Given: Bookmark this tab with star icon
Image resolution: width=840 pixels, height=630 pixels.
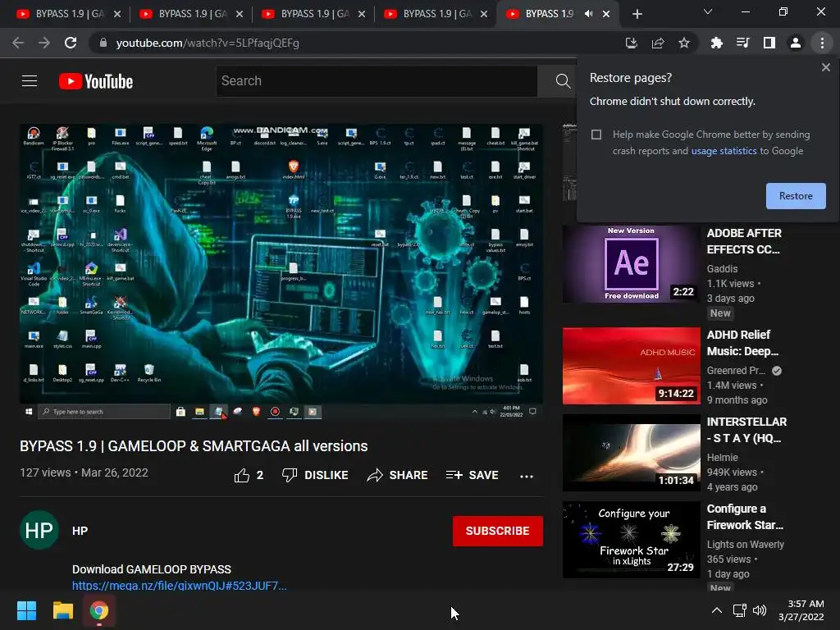Looking at the screenshot, I should [684, 43].
